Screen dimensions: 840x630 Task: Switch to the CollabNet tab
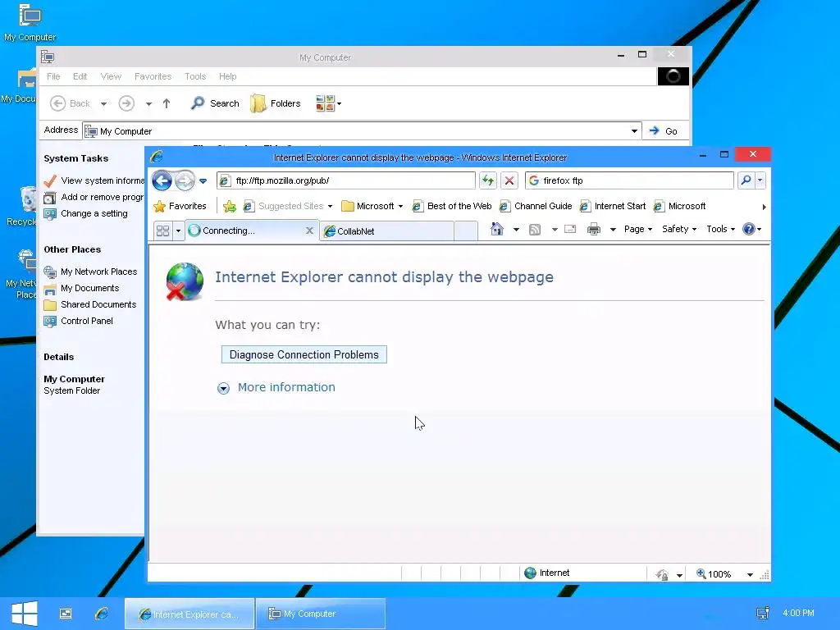coord(386,231)
